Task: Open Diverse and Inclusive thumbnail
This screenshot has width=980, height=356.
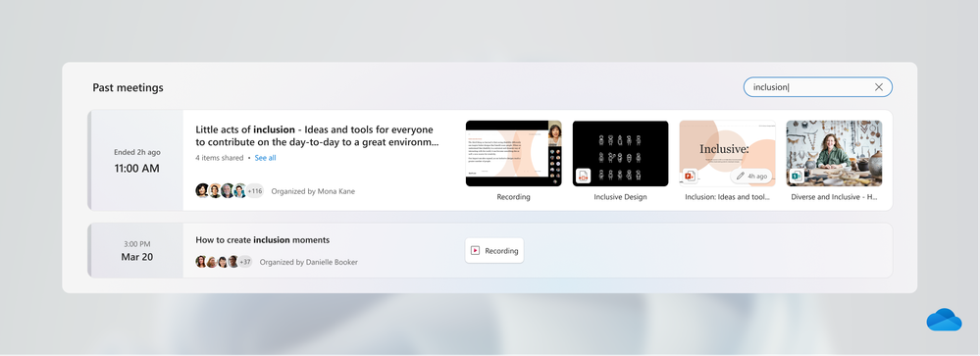Action: click(835, 154)
